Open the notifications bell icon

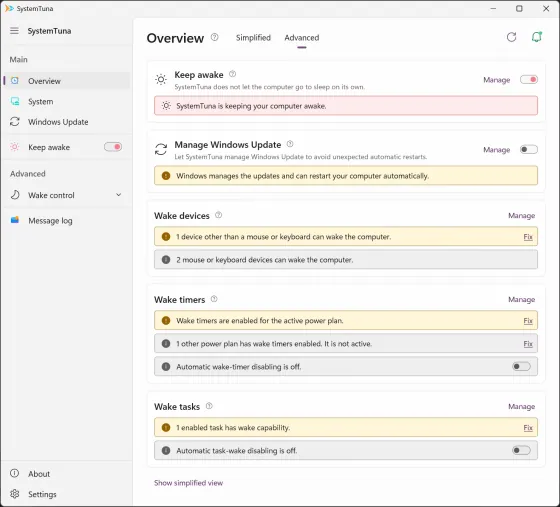click(536, 37)
